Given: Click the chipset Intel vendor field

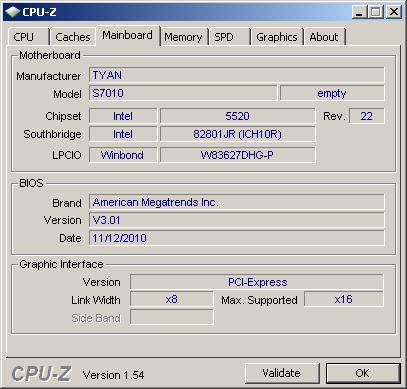Looking at the screenshot, I should 123,116.
